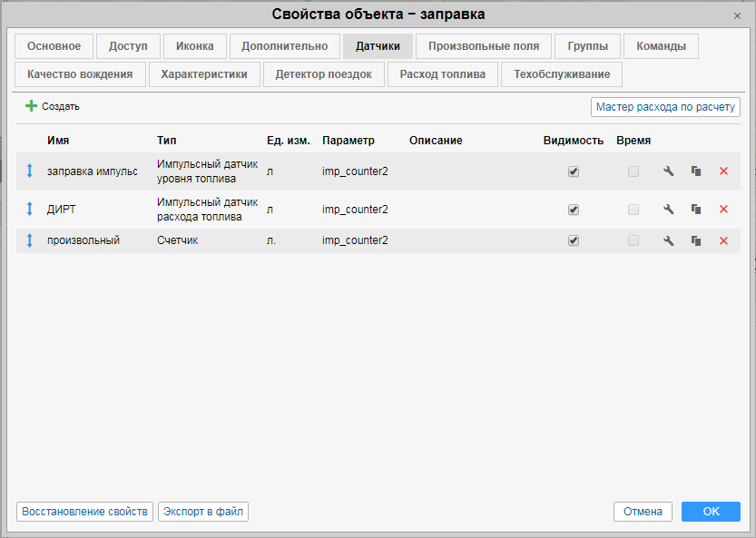Delete the заправка импульс sensor row
This screenshot has height=538, width=756.
point(723,171)
